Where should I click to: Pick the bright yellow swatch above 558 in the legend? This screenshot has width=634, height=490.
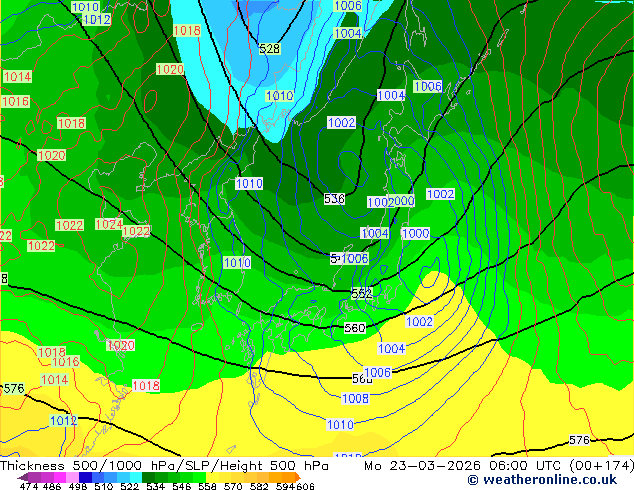pyautogui.click(x=212, y=477)
